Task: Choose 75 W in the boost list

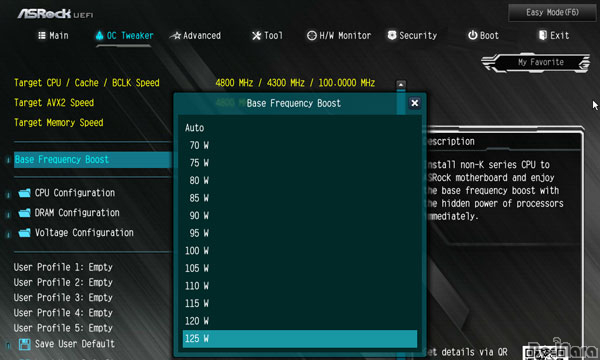Action: click(x=300, y=163)
